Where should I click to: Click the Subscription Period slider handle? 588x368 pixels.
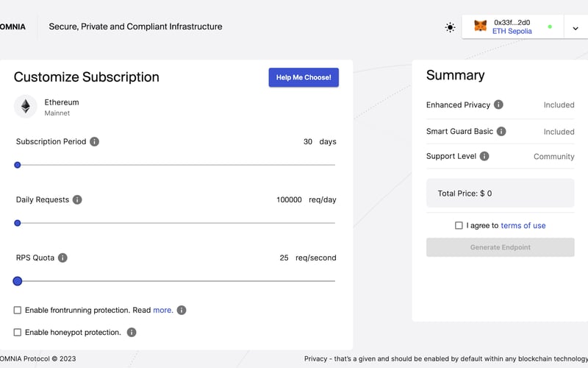pyautogui.click(x=18, y=165)
